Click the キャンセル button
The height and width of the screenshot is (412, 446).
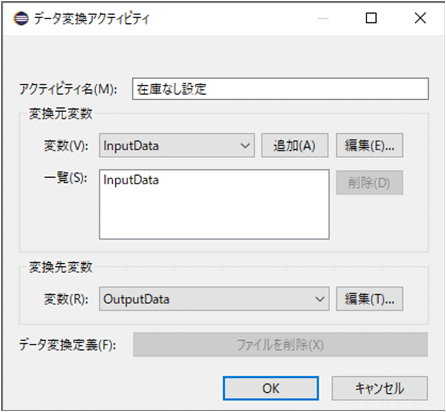click(x=379, y=388)
